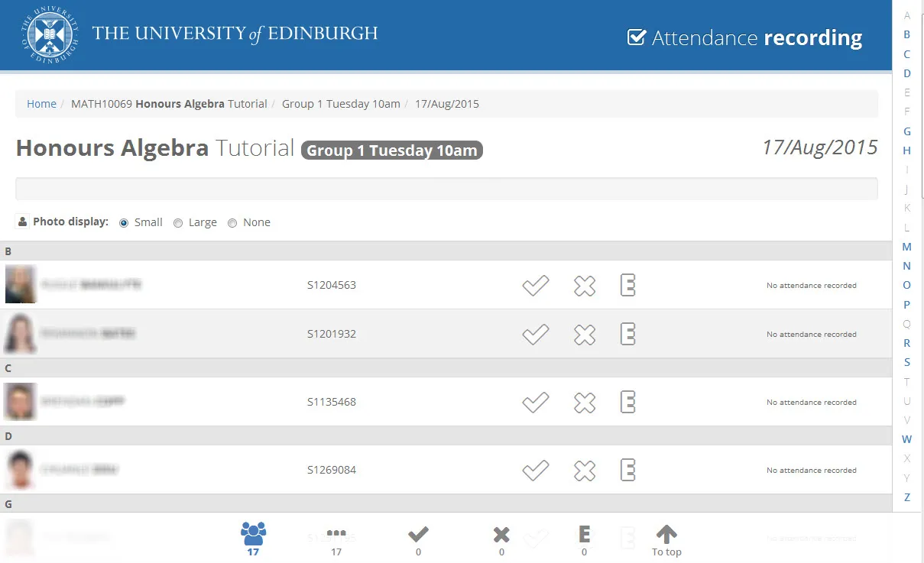Click the absent-count X icon in the footer
This screenshot has height=563, width=924.
pyautogui.click(x=501, y=534)
